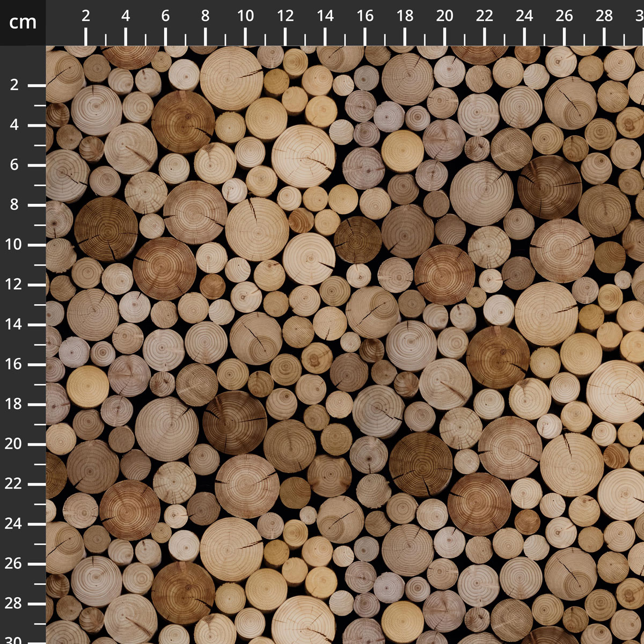Image resolution: width=644 pixels, height=644 pixels.
Task: Select the 8 mark on horizontal ruler
Action: pyautogui.click(x=206, y=16)
